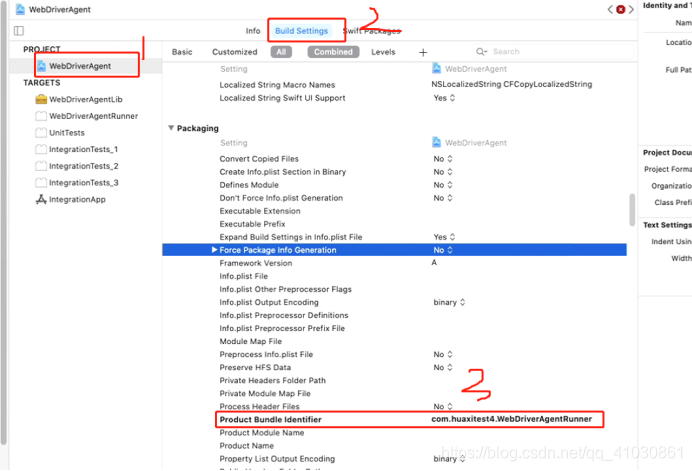Click the WebDriverAgentRunner bundle icon
The width and height of the screenshot is (692, 471).
point(41,116)
